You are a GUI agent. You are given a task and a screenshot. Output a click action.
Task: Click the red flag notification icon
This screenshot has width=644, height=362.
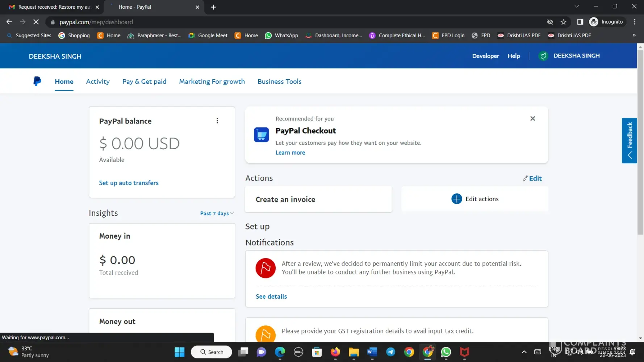[265, 268]
